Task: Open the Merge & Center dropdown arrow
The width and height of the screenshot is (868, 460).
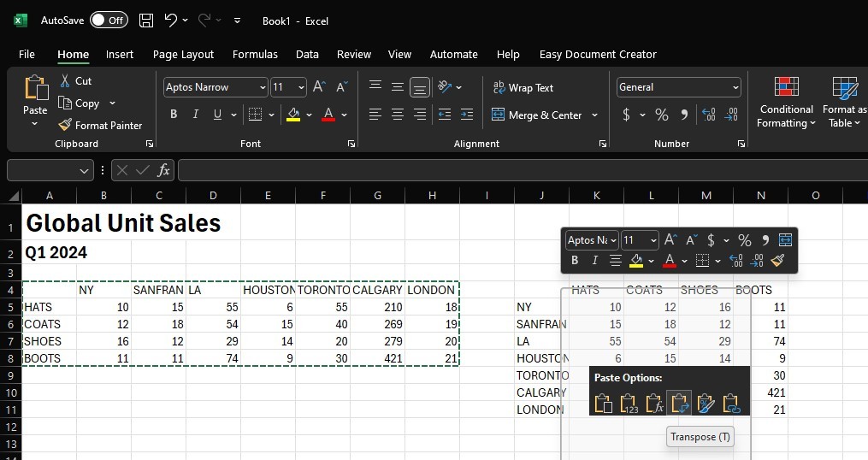Action: (594, 115)
